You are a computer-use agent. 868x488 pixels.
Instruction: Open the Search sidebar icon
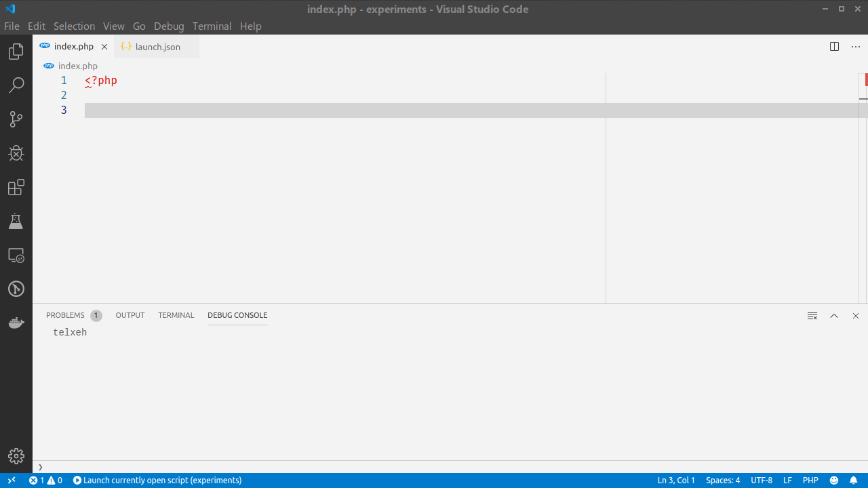tap(16, 85)
